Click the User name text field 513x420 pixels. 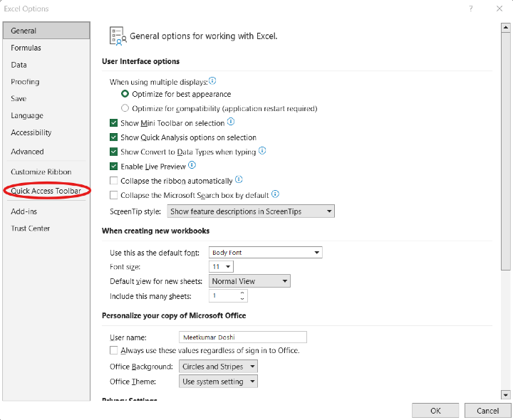(242, 337)
